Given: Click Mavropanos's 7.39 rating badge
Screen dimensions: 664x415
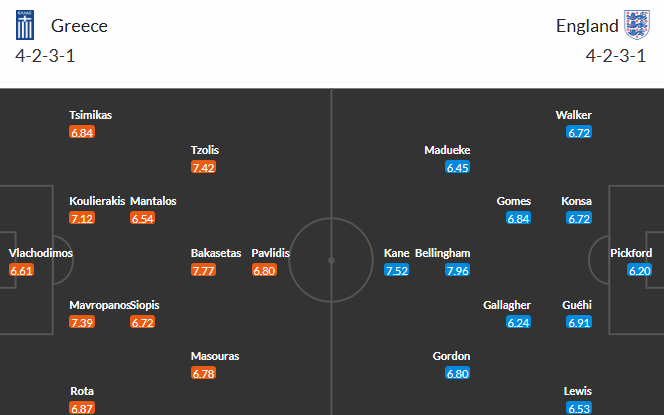Looking at the screenshot, I should (x=82, y=322).
